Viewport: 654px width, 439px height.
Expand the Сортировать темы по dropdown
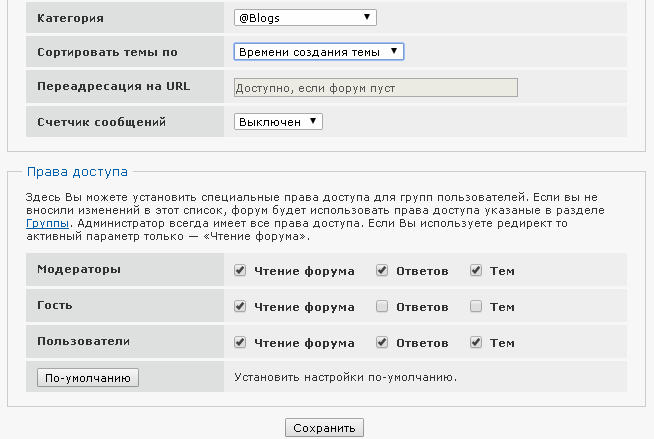(x=319, y=52)
